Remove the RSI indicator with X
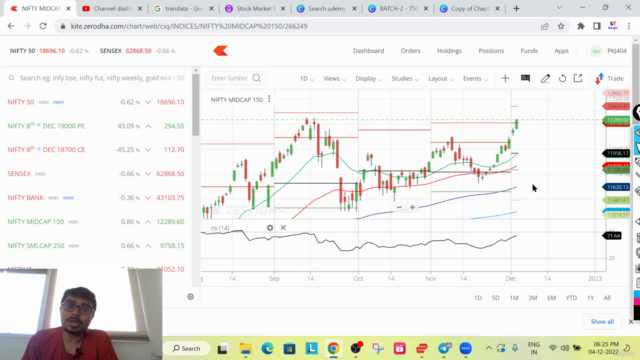Screen dimensions: 640x360 (x=283, y=228)
